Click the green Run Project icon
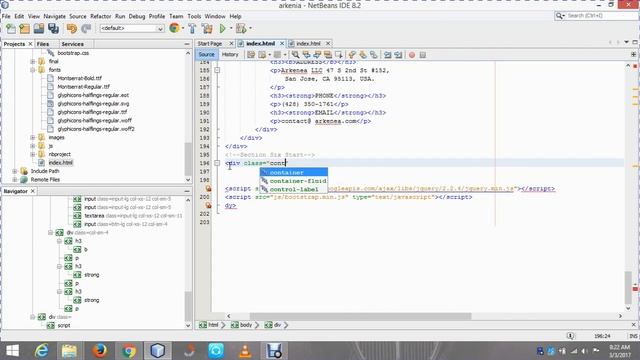The height and width of the screenshot is (360, 640). [223, 28]
